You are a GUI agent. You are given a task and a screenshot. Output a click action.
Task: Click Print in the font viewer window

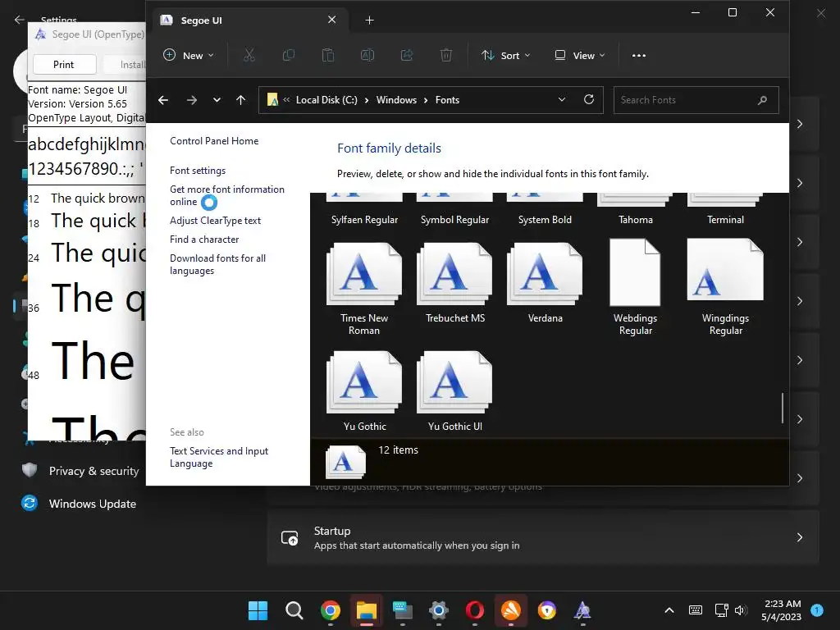click(x=64, y=64)
